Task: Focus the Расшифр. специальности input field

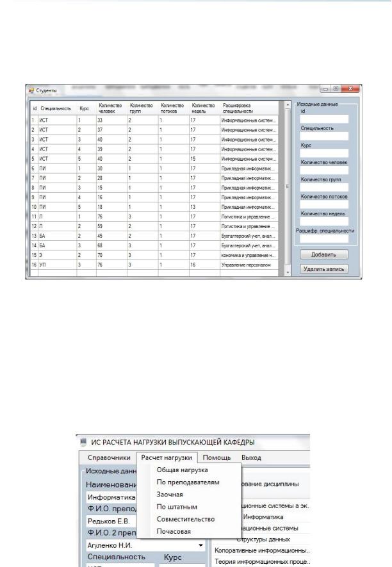Action: coord(324,239)
